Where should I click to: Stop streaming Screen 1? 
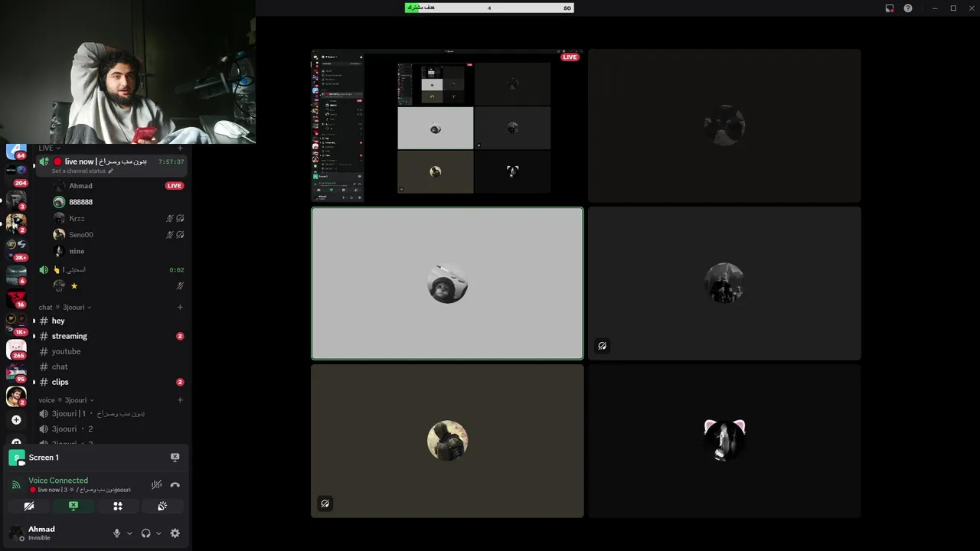coord(175,458)
